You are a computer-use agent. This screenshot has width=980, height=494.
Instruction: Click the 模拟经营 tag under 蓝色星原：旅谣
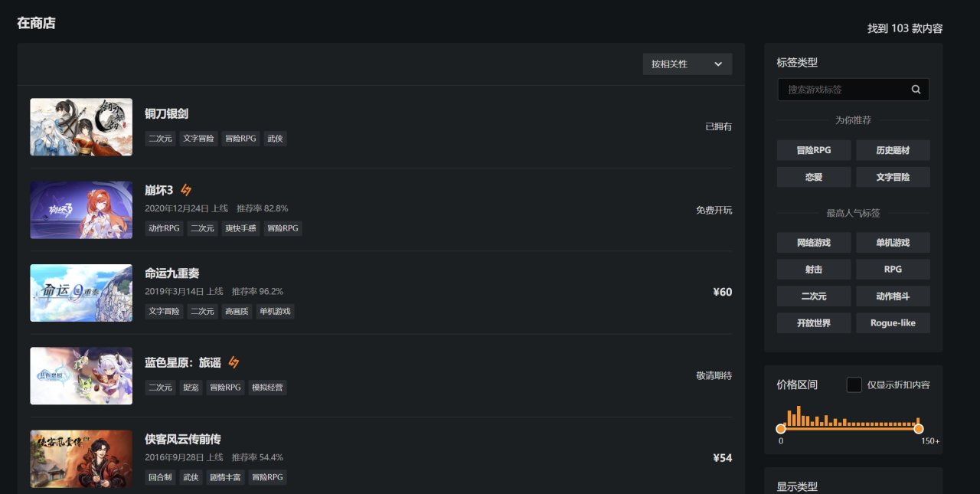268,388
